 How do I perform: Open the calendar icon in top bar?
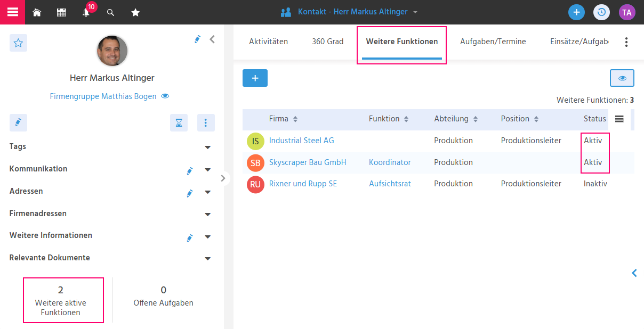tap(61, 12)
